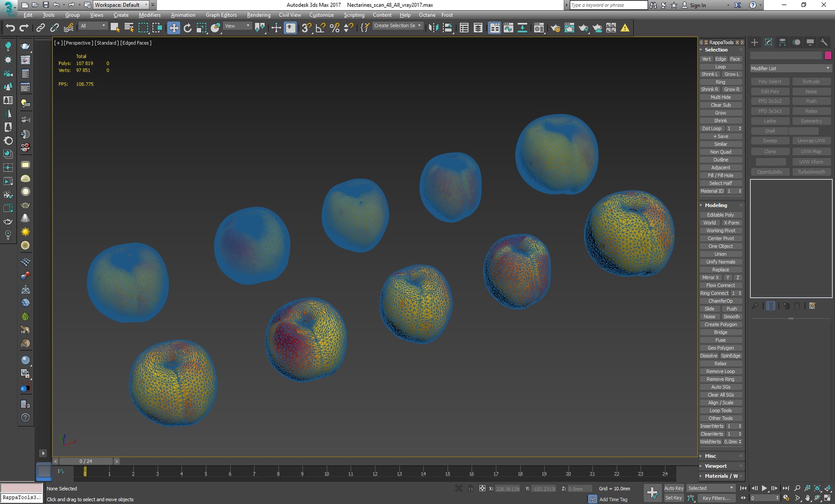The height and width of the screenshot is (504, 835).
Task: Open the Render Setup teapot icon
Action: pos(555,28)
